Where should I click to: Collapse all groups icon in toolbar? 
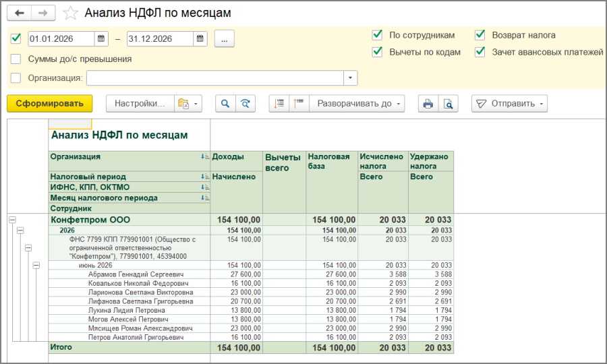click(299, 104)
